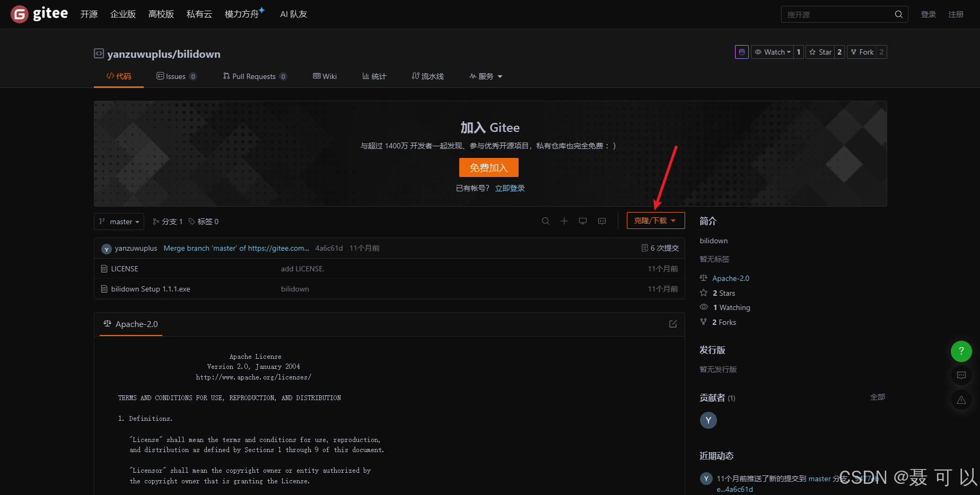Open the feedback chat bubble floating icon
980x495 pixels.
[961, 375]
